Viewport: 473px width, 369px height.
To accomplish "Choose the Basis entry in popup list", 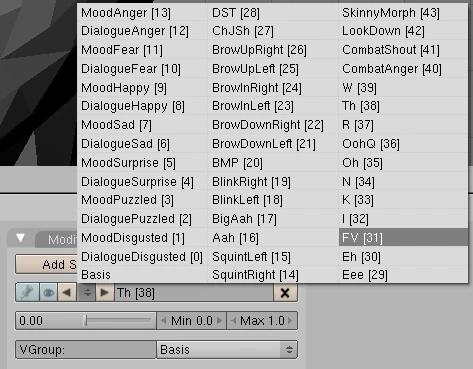I will click(142, 275).
